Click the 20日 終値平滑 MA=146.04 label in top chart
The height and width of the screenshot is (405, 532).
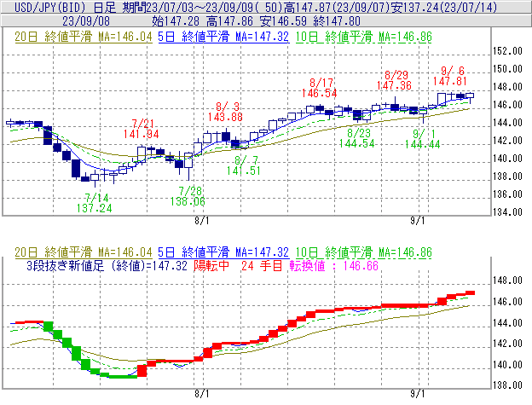(84, 37)
